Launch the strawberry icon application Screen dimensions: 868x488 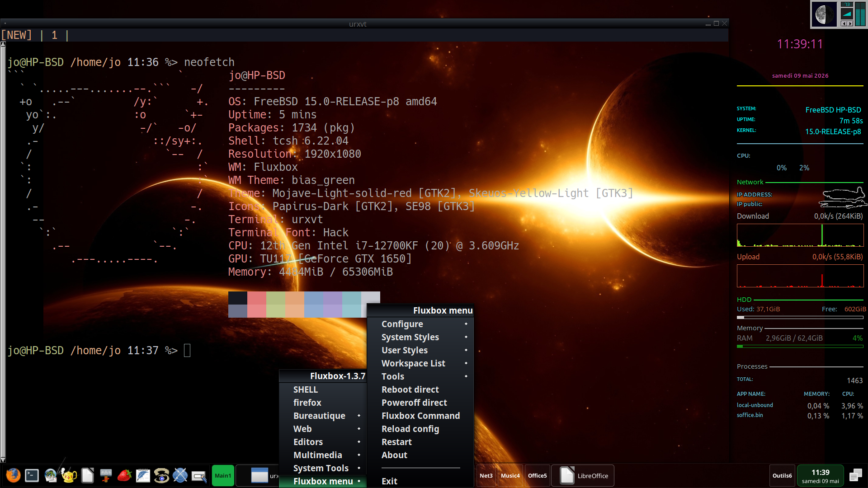pos(124,475)
